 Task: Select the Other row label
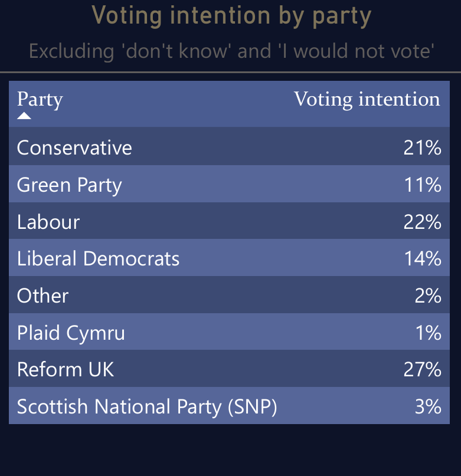pos(42,296)
